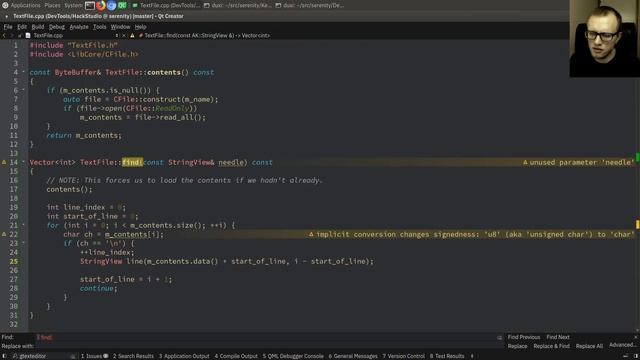Close the TextFile.cpp document with the X
Screen dimensions: 640x360
pyautogui.click(x=124, y=36)
